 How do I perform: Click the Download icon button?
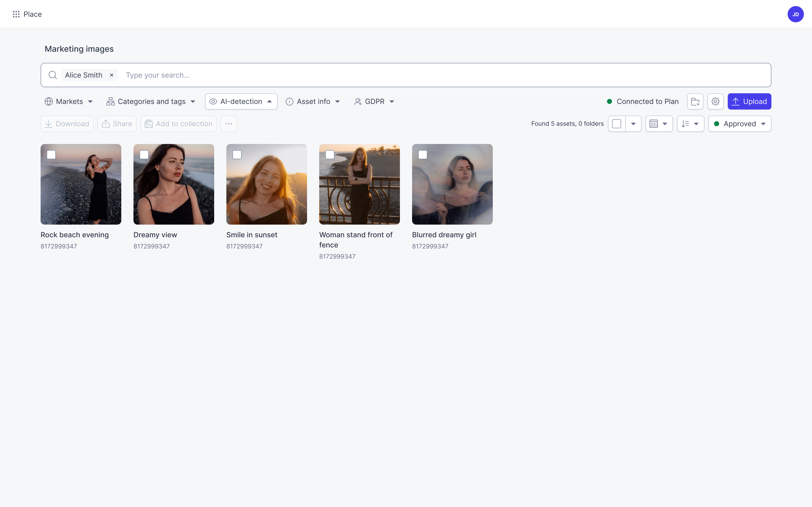(x=49, y=123)
